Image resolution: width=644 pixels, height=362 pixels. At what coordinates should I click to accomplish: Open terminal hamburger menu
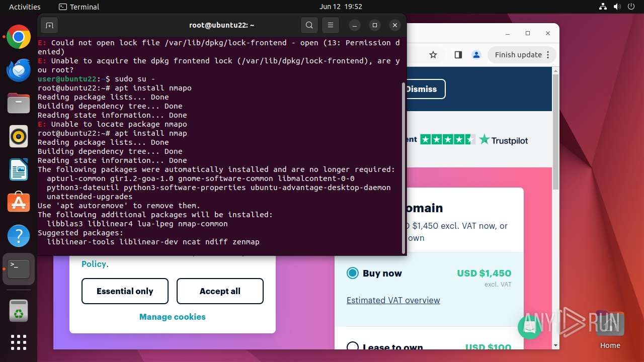330,25
